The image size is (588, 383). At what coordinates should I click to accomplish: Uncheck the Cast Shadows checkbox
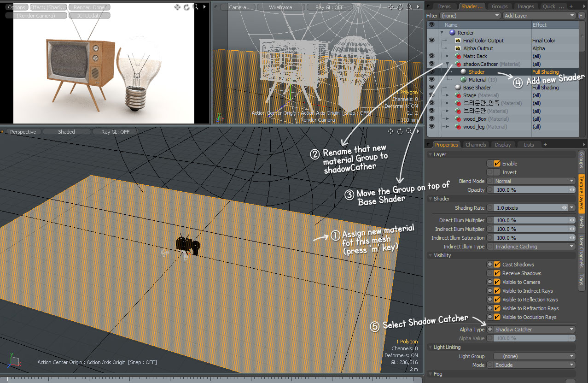point(497,265)
